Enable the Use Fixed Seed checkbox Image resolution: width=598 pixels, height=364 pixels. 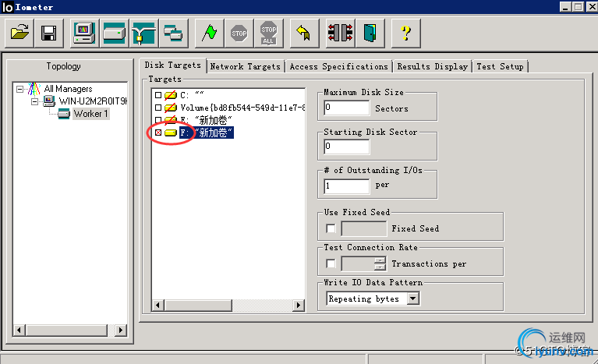pyautogui.click(x=331, y=228)
